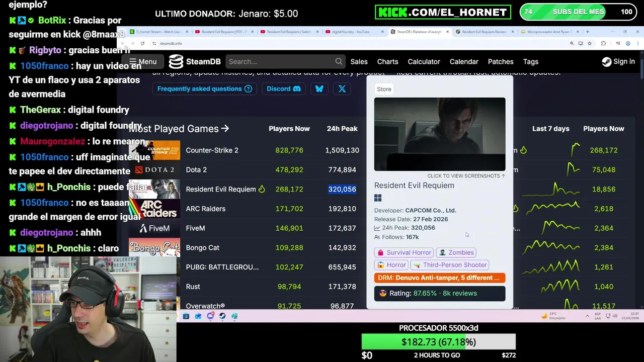Click the browser forward arrow
The width and height of the screenshot is (644, 362).
[x=132, y=43]
